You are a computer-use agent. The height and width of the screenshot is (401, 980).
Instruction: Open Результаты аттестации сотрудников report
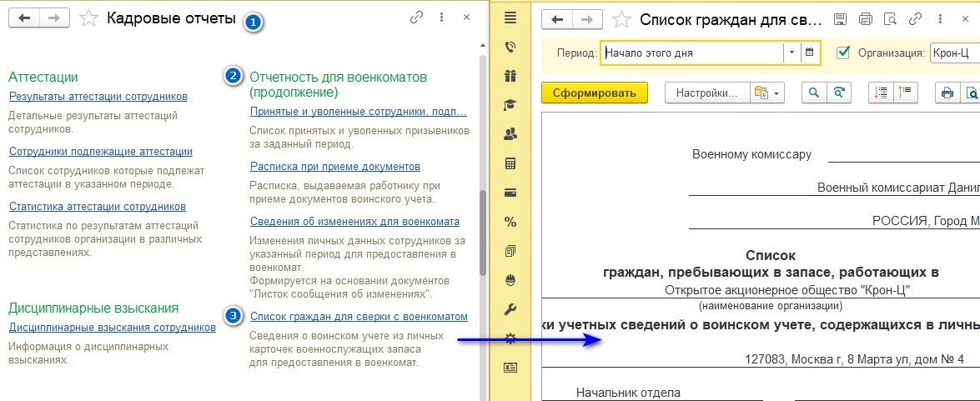tap(98, 96)
